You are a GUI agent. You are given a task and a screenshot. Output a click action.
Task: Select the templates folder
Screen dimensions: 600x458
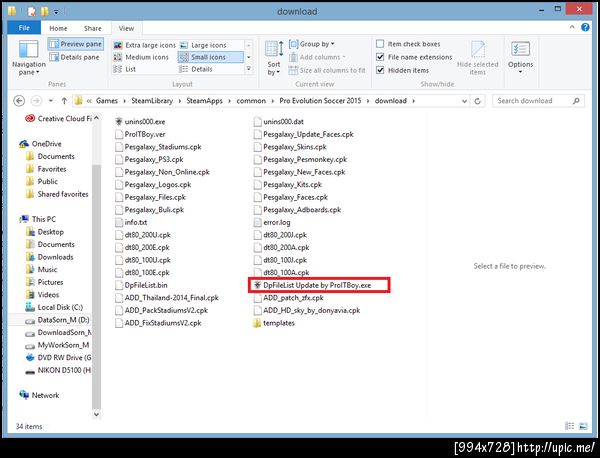pyautogui.click(x=274, y=323)
